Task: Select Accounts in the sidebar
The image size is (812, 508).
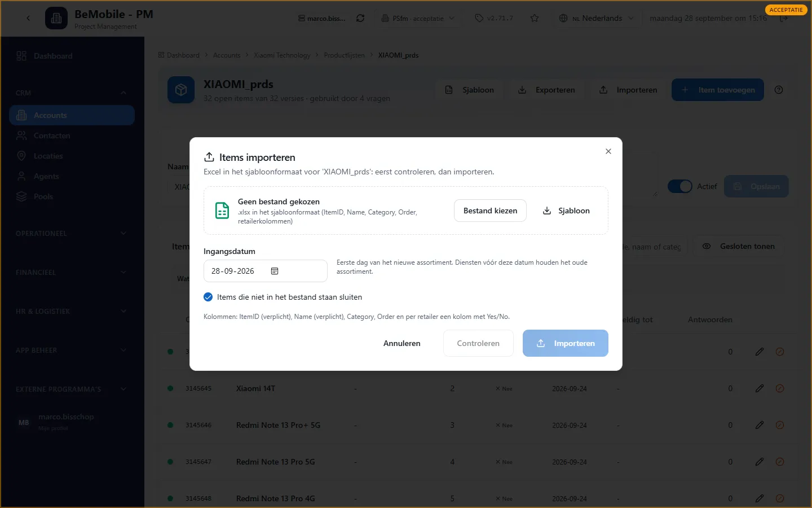Action: [72, 115]
